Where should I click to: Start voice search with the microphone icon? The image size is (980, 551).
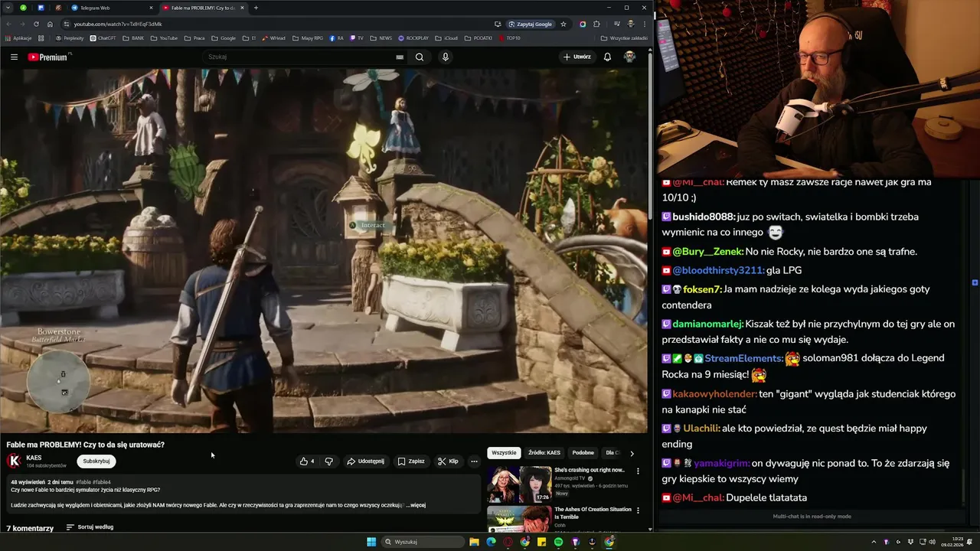tap(445, 57)
